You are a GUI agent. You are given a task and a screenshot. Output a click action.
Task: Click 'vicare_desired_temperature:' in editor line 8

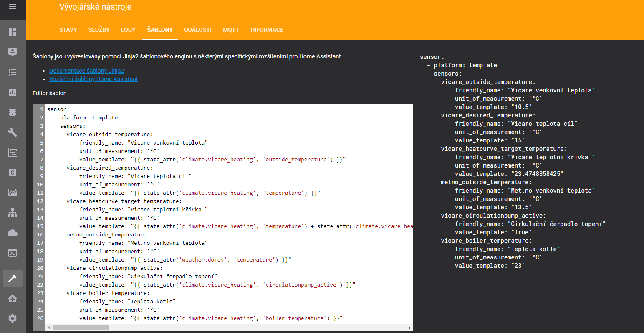tap(110, 168)
